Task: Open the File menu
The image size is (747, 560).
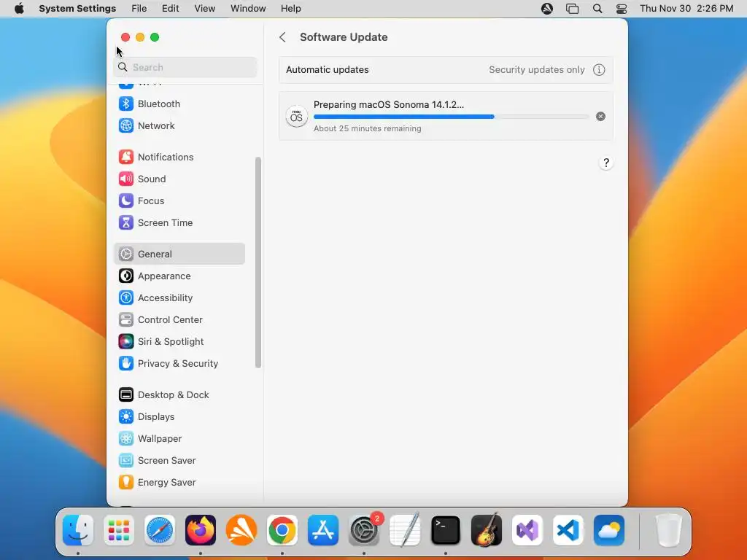Action: [x=139, y=9]
